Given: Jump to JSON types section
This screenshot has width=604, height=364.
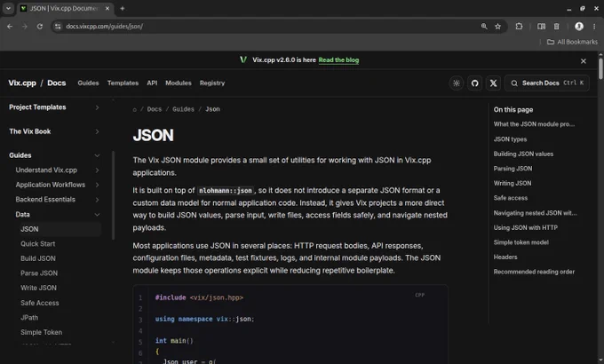Looking at the screenshot, I should [510, 139].
